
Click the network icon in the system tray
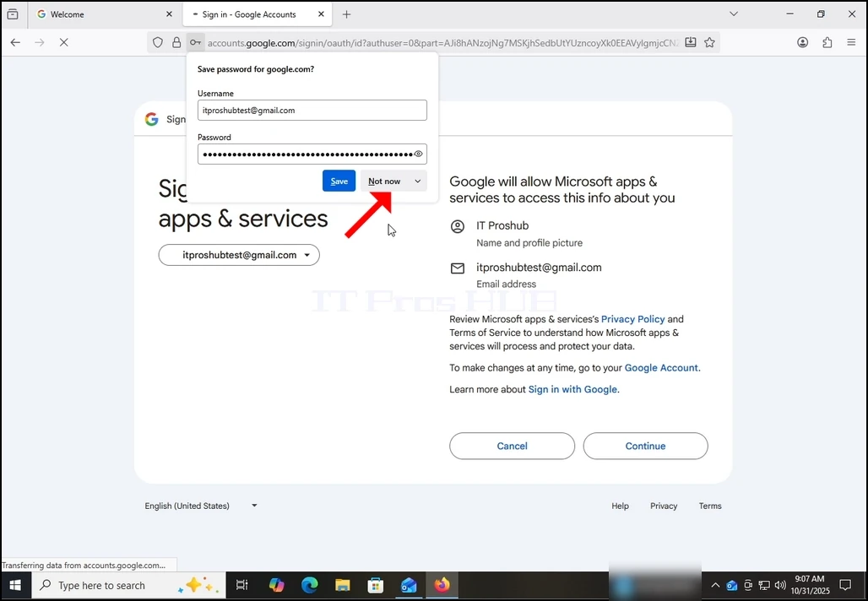pyautogui.click(x=764, y=586)
